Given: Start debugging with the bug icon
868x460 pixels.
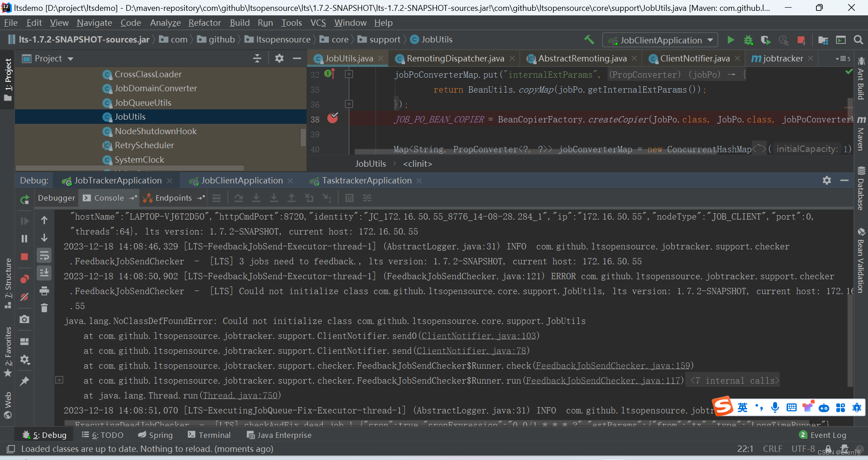Looking at the screenshot, I should 748,40.
